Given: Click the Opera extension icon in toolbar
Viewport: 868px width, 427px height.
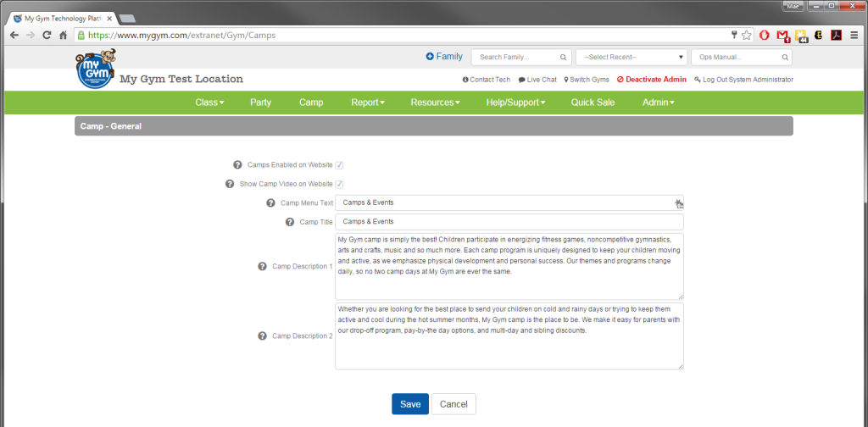Looking at the screenshot, I should click(x=765, y=36).
